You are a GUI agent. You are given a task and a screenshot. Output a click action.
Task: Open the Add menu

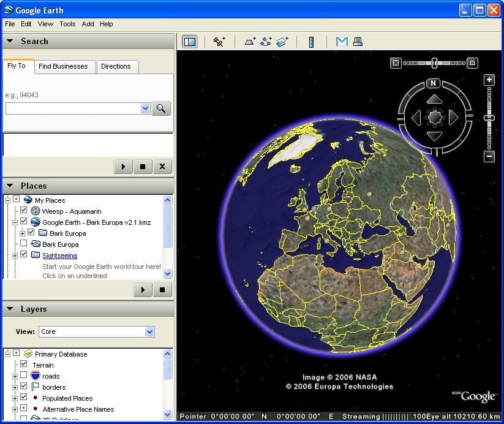coord(88,24)
